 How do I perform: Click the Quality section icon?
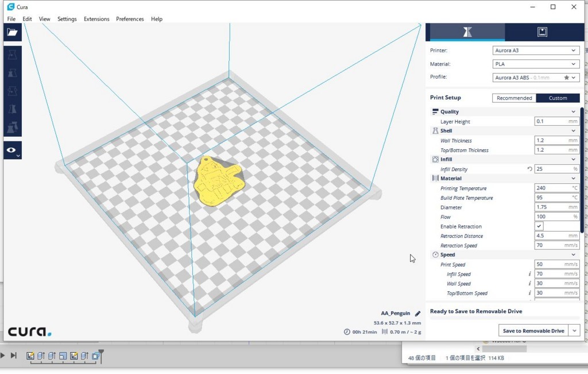(435, 111)
